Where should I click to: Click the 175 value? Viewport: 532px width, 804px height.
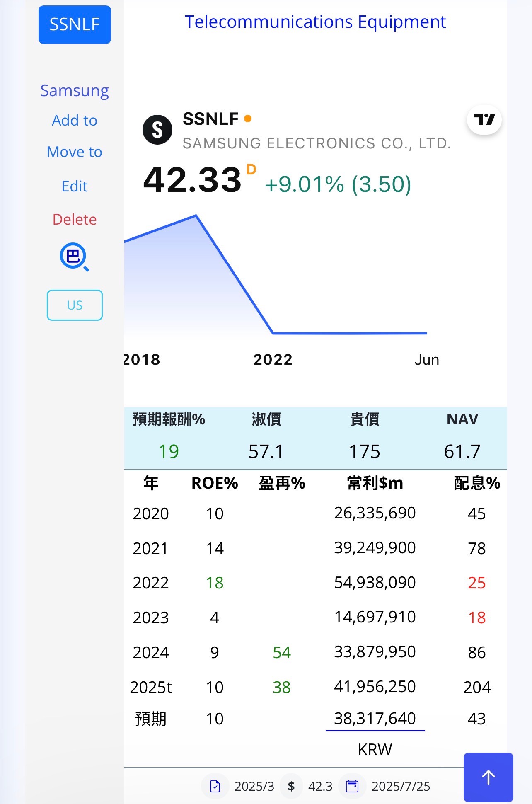click(365, 451)
